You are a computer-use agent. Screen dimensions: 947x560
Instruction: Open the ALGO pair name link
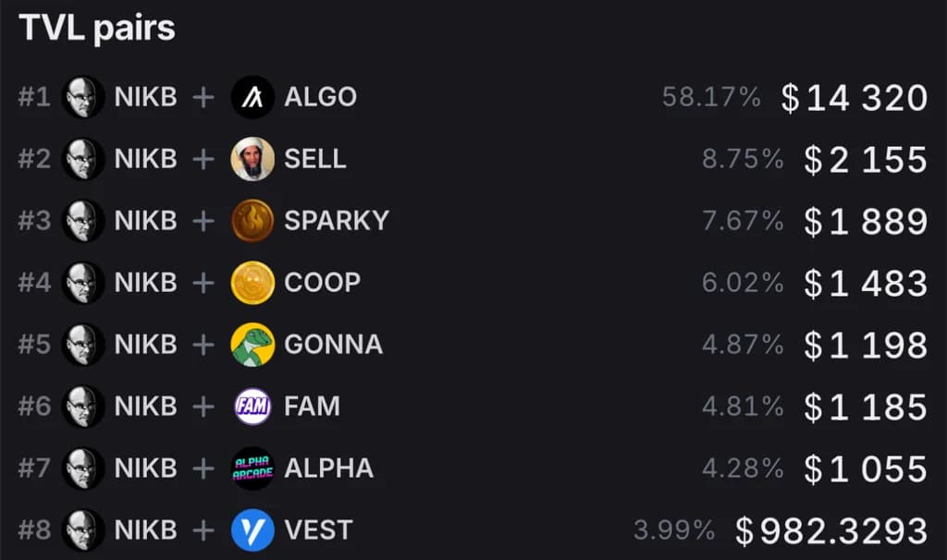320,97
